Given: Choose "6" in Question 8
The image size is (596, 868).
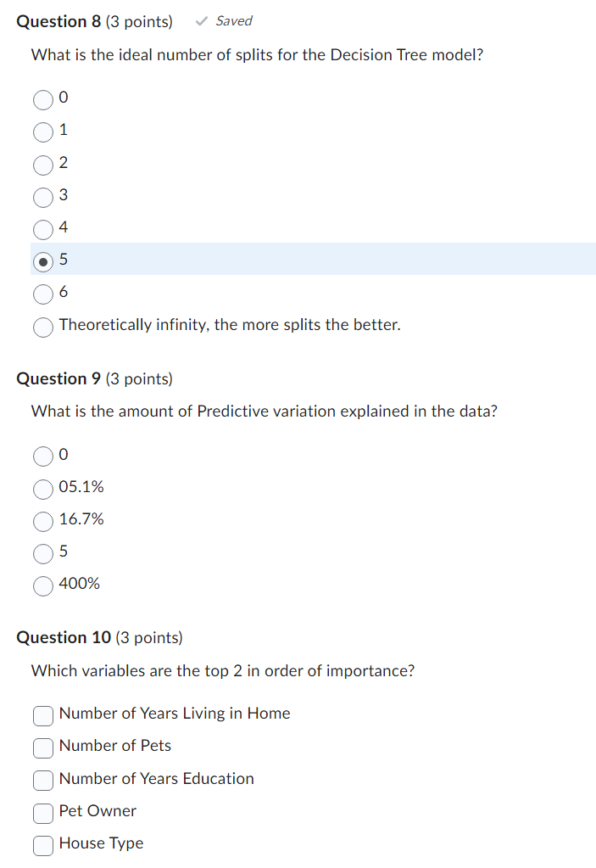Looking at the screenshot, I should (42, 294).
